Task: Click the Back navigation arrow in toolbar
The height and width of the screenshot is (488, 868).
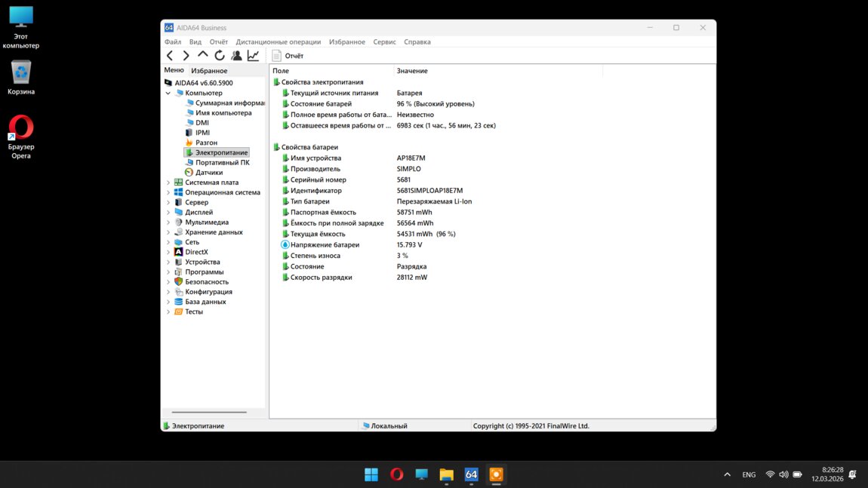Action: pyautogui.click(x=170, y=56)
